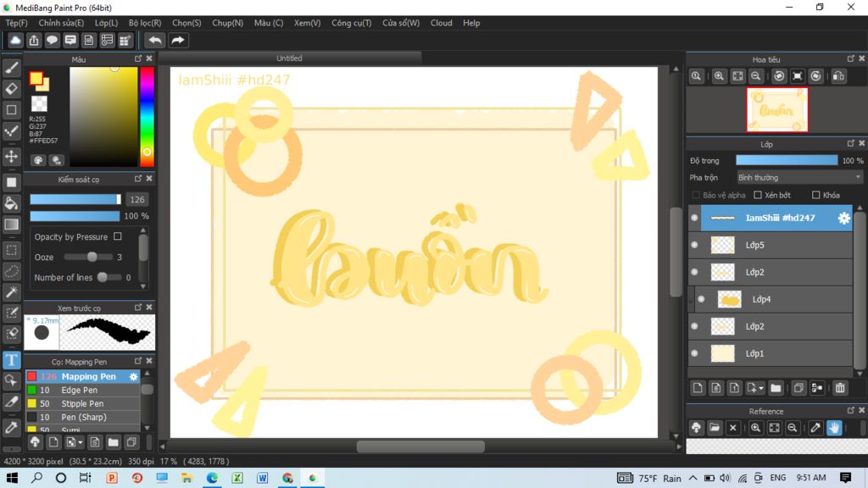This screenshot has width=868, height=488.
Task: Expand the add-layer dropdown arrow in the Layer panel
Action: coord(761,388)
